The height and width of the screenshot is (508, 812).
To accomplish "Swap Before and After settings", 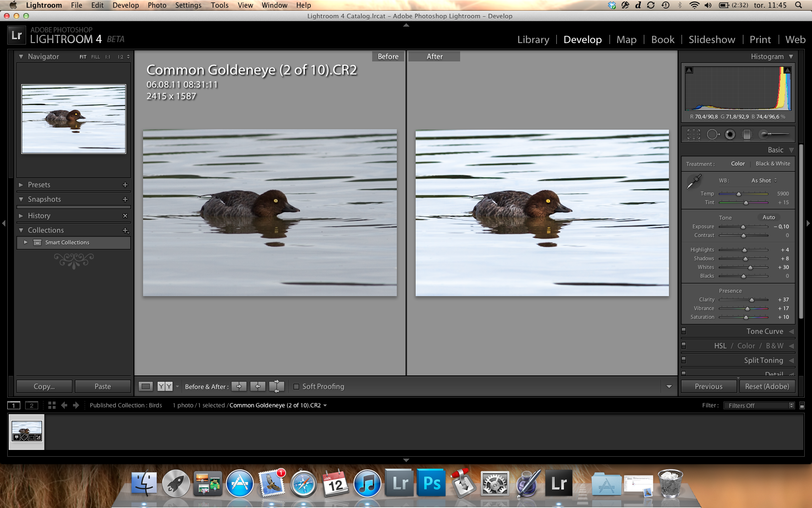I will 276,386.
